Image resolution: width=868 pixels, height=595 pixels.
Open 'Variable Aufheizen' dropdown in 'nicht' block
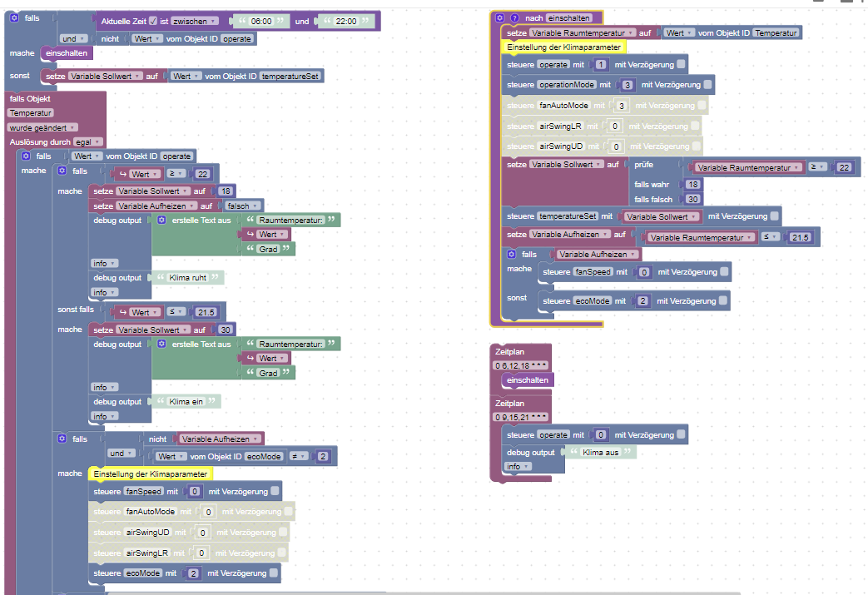[x=220, y=439]
